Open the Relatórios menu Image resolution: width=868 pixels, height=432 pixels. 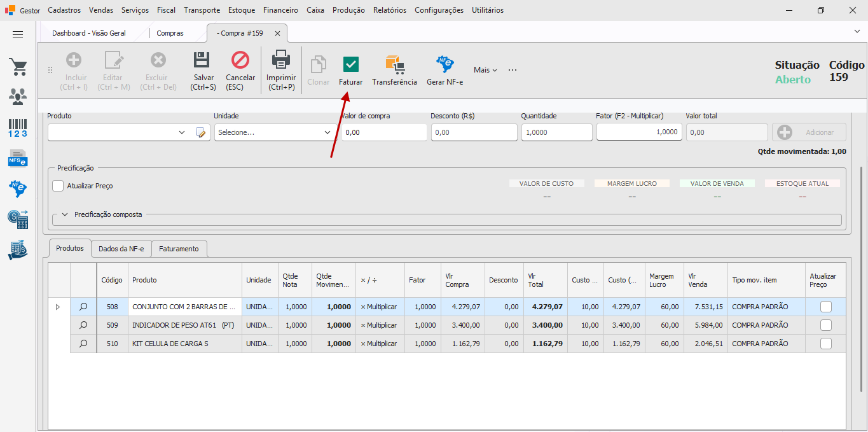pos(390,10)
